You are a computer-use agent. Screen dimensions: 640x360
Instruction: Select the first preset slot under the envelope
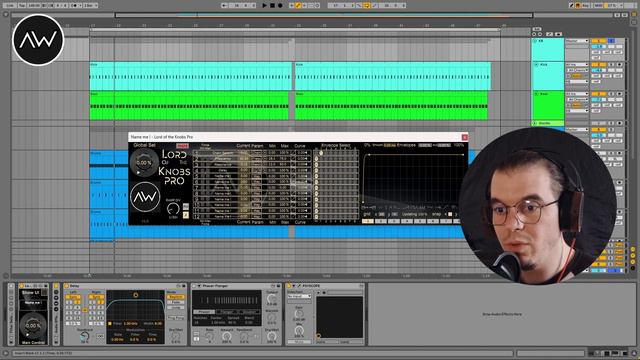click(x=367, y=221)
